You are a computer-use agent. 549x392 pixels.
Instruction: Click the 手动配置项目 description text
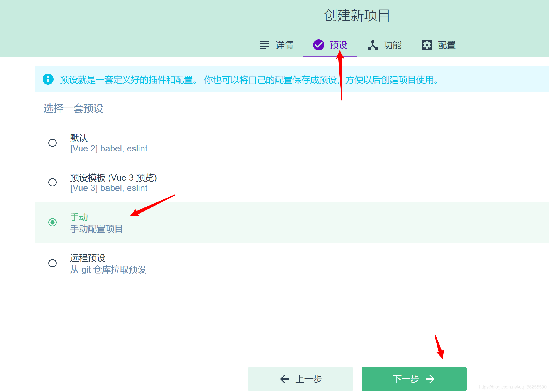point(96,229)
